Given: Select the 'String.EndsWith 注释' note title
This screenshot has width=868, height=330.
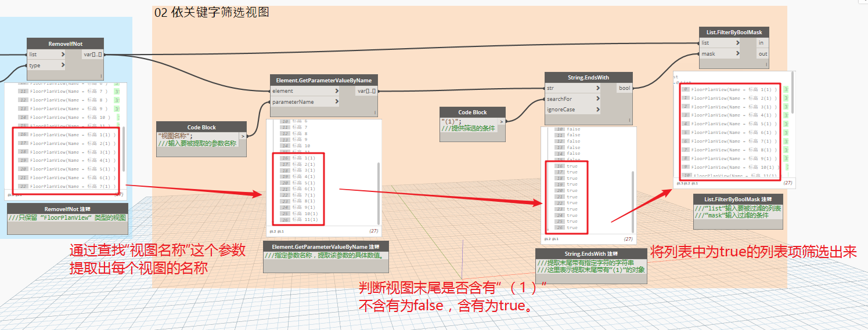Looking at the screenshot, I should click(591, 254).
